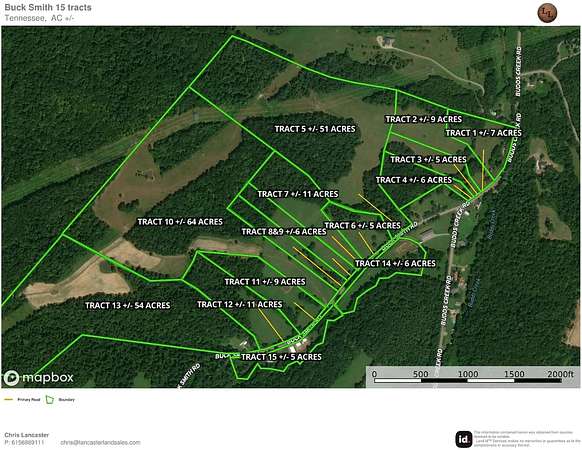This screenshot has height=450, width=582.
Task: Open the chris@lancasterlandsales.com email link
Action: point(100,443)
